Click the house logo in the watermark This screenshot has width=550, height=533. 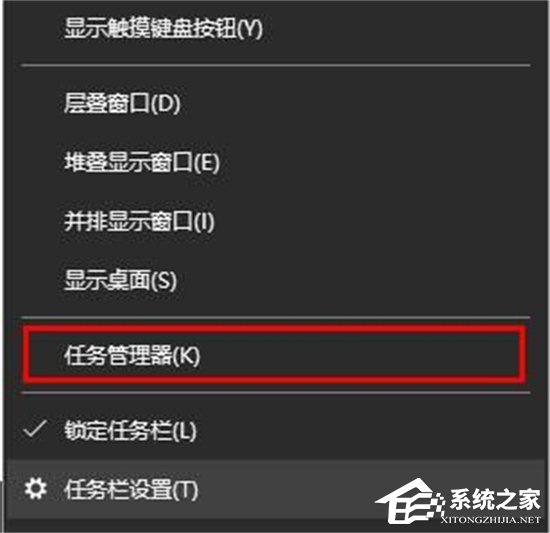pyautogui.click(x=409, y=501)
